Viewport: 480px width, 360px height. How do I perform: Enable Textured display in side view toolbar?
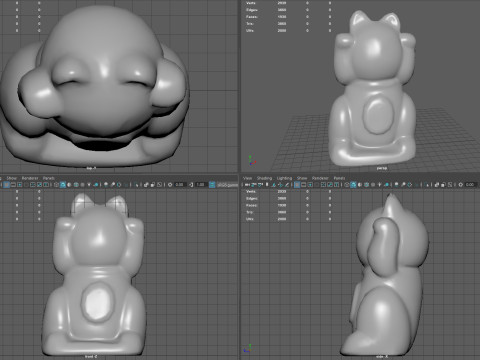[373, 184]
